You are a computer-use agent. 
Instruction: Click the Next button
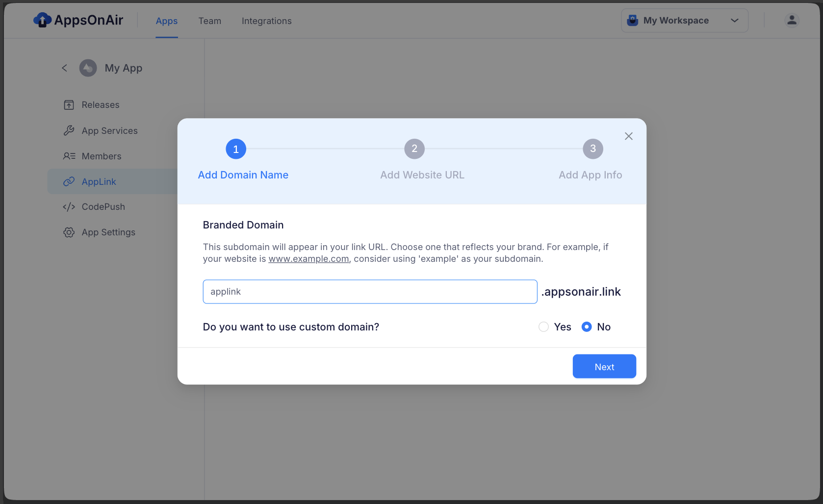tap(604, 367)
